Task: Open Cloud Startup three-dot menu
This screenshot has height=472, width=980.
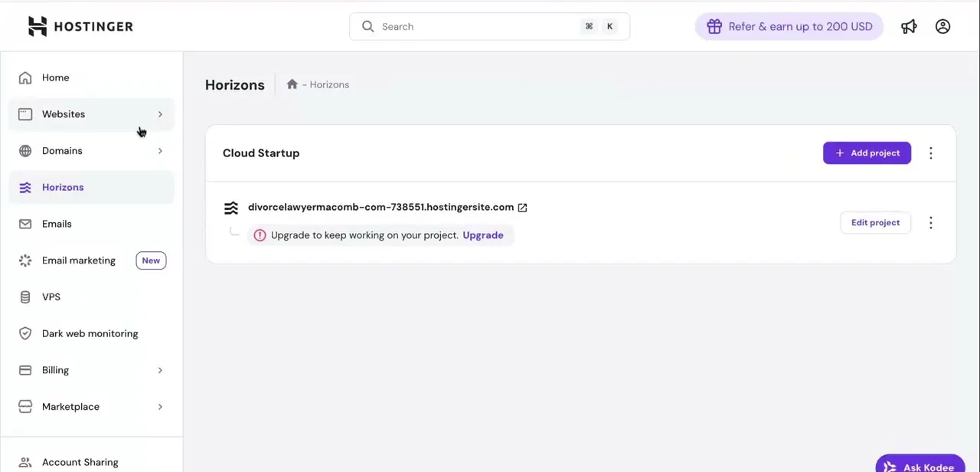Action: coord(931,153)
